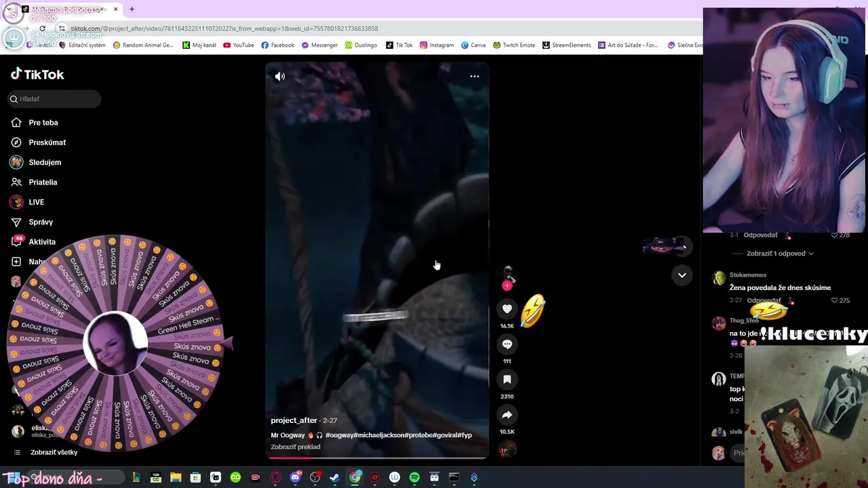
Task: Open YouTube bookmark
Action: tap(239, 45)
